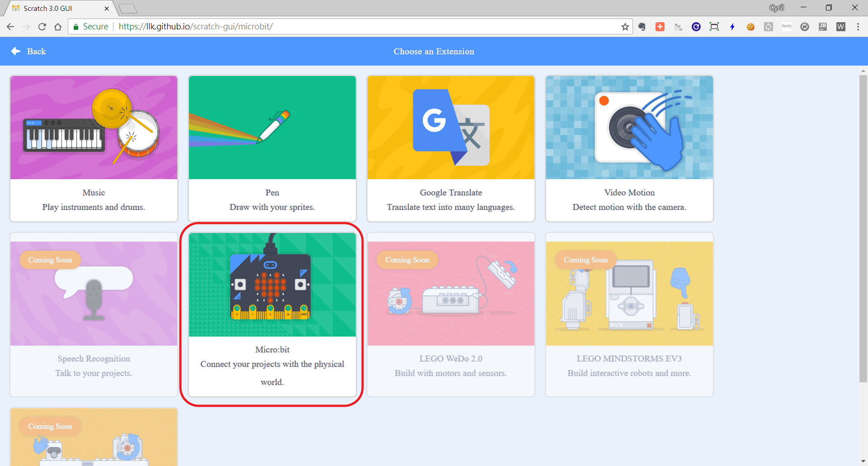Click the W extension icon
868x466 pixels.
[841, 27]
